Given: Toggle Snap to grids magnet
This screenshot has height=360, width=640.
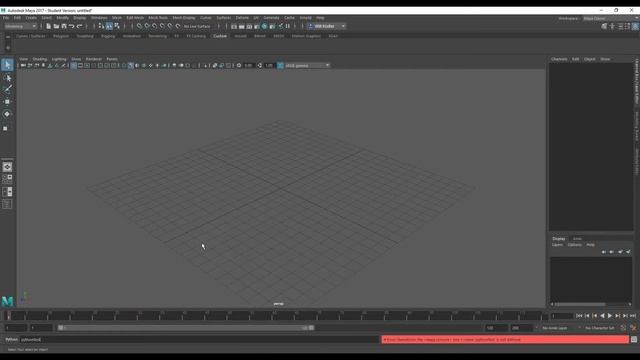Looking at the screenshot, I should [140, 26].
